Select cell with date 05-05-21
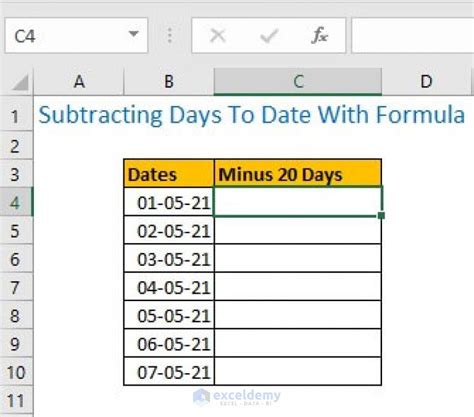This screenshot has width=474, height=417. pos(169,315)
